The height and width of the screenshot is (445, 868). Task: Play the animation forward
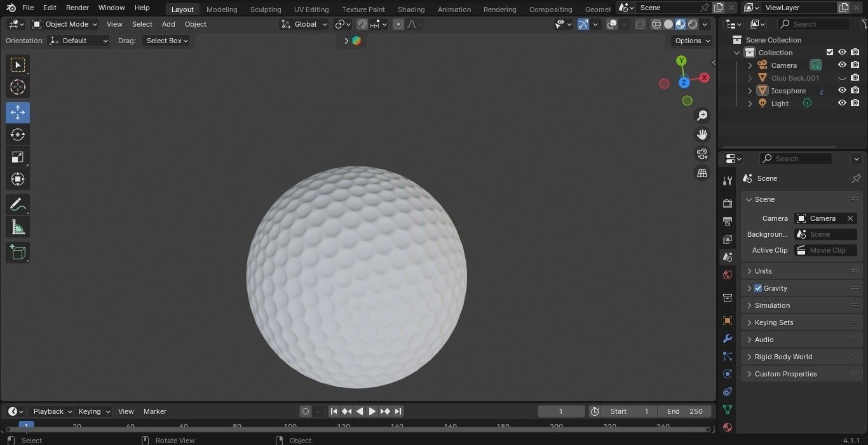tap(372, 411)
